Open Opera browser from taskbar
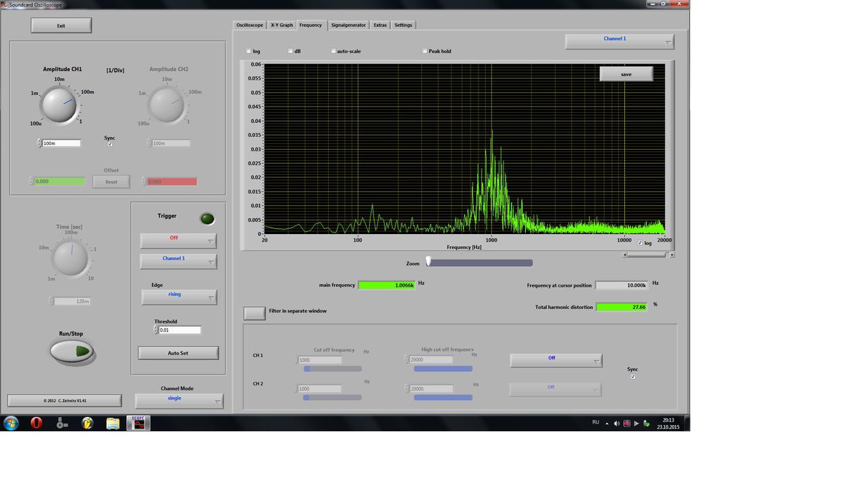 tap(36, 423)
